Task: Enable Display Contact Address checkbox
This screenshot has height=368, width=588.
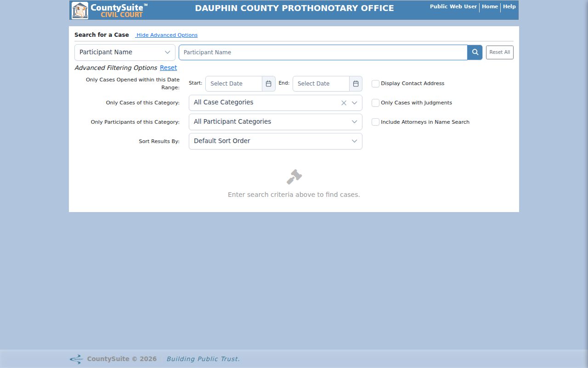Action: [x=375, y=84]
